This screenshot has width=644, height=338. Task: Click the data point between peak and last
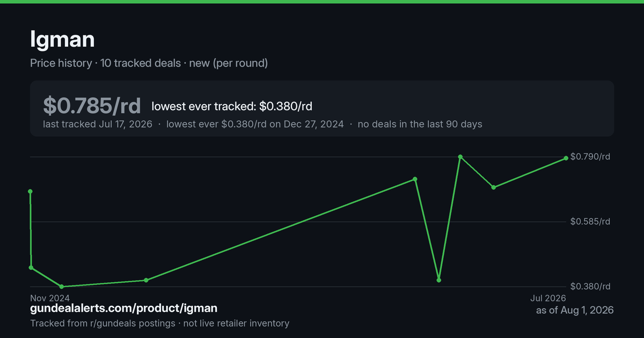[x=493, y=187]
